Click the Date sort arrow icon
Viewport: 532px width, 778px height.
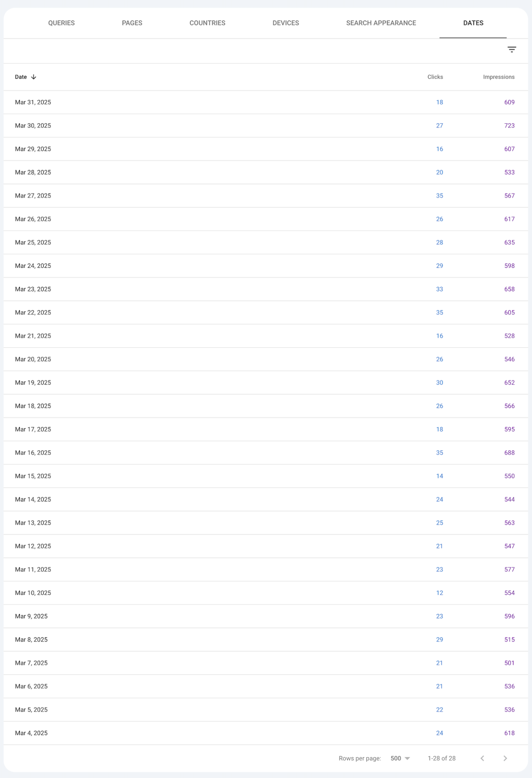[x=34, y=77]
